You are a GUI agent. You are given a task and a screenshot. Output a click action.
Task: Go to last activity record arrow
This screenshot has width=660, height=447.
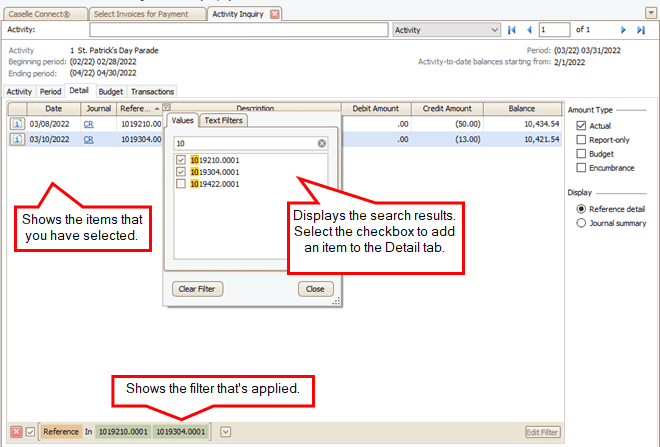640,30
